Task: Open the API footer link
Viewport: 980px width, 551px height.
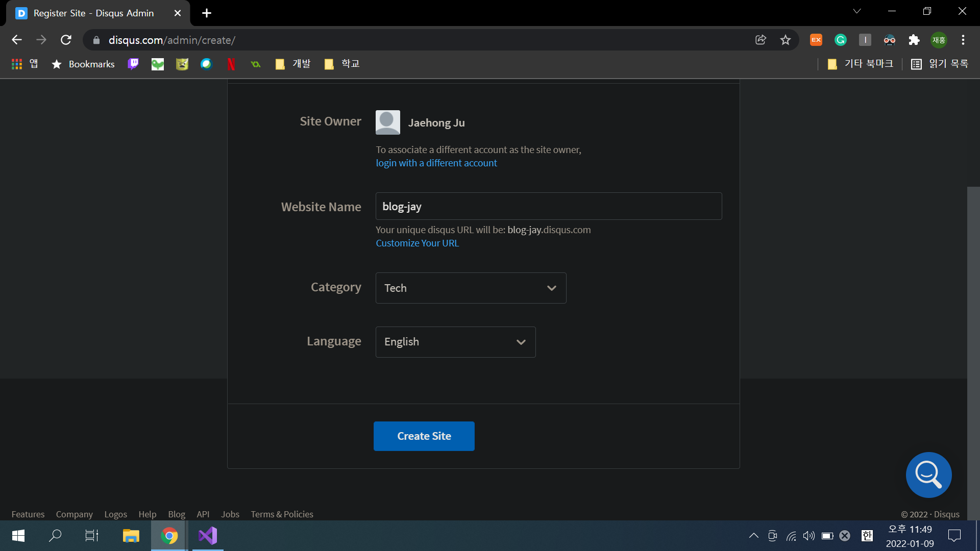Action: point(203,514)
